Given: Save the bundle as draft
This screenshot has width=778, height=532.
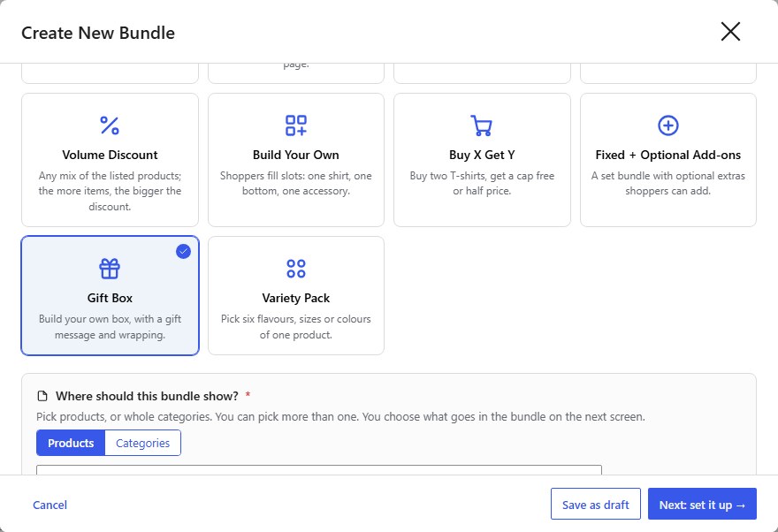Looking at the screenshot, I should tap(595, 505).
